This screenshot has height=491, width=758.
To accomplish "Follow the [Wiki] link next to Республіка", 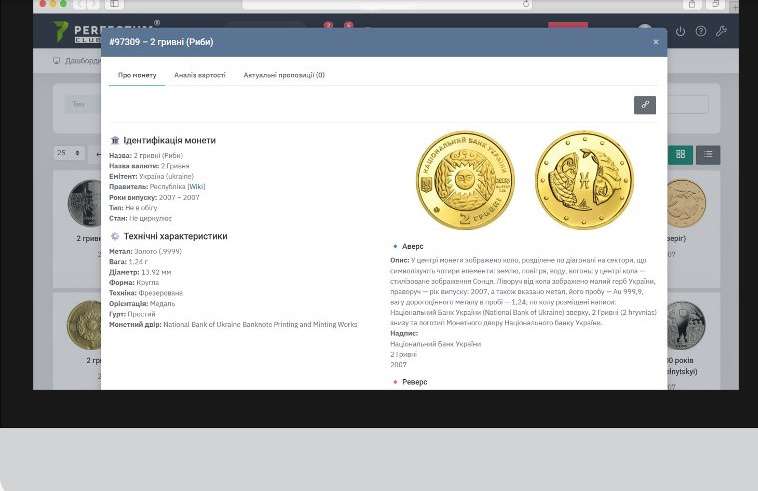I will point(196,187).
